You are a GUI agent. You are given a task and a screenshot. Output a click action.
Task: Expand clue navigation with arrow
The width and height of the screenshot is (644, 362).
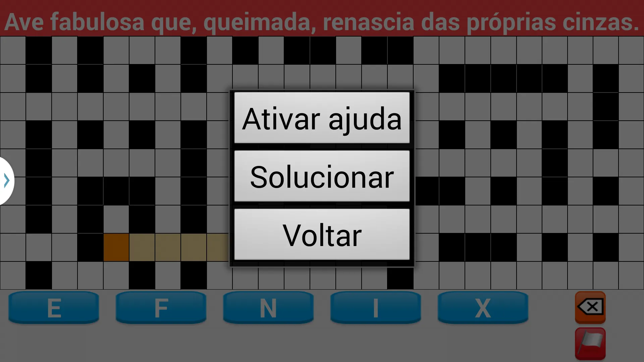click(6, 180)
